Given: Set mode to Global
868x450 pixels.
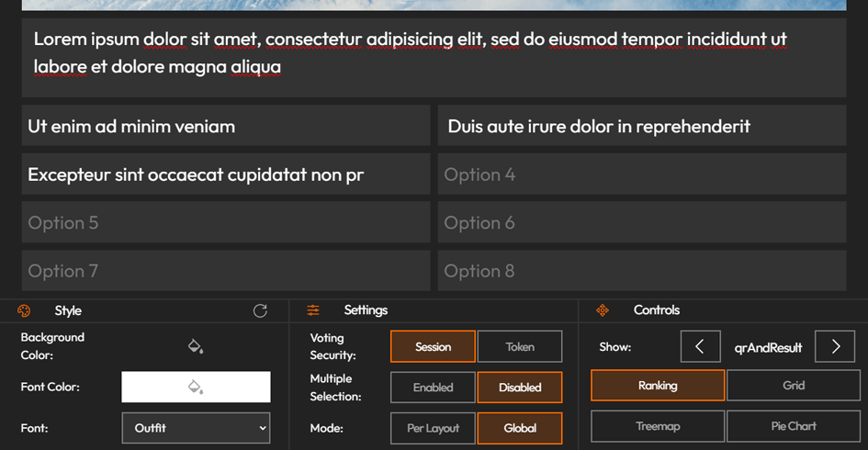Looking at the screenshot, I should click(x=520, y=427).
